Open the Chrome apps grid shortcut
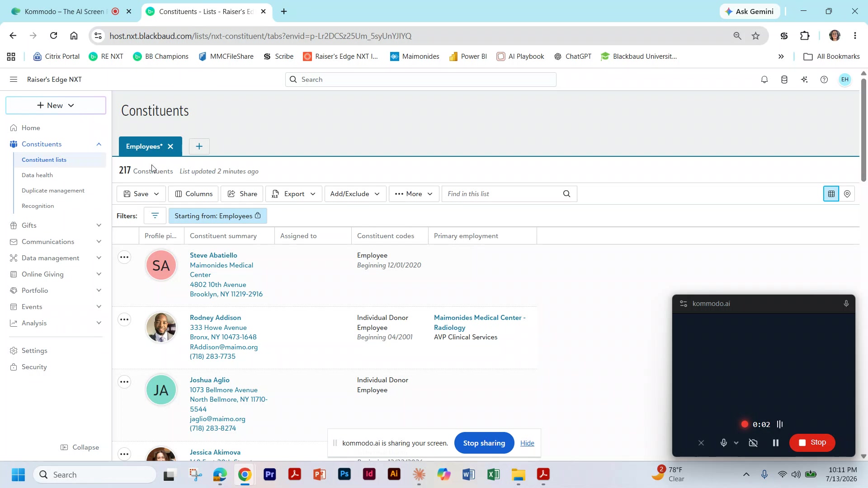The height and width of the screenshot is (488, 868). (x=11, y=56)
